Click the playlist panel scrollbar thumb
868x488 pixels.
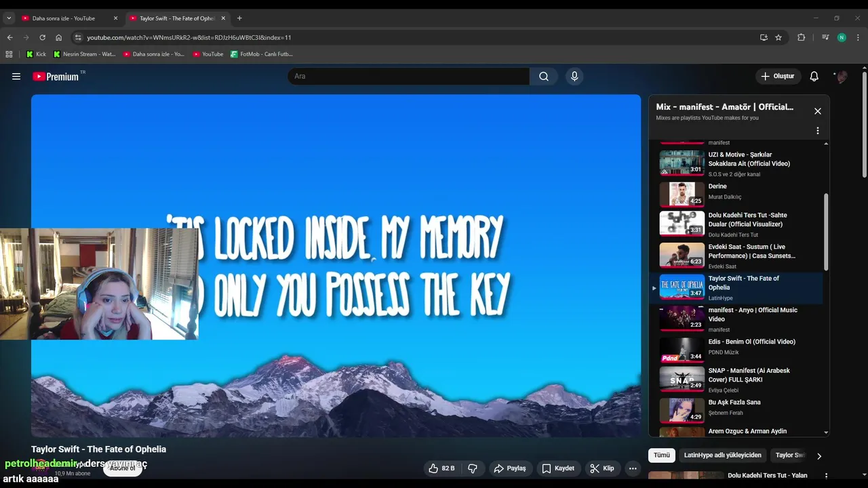tap(826, 232)
